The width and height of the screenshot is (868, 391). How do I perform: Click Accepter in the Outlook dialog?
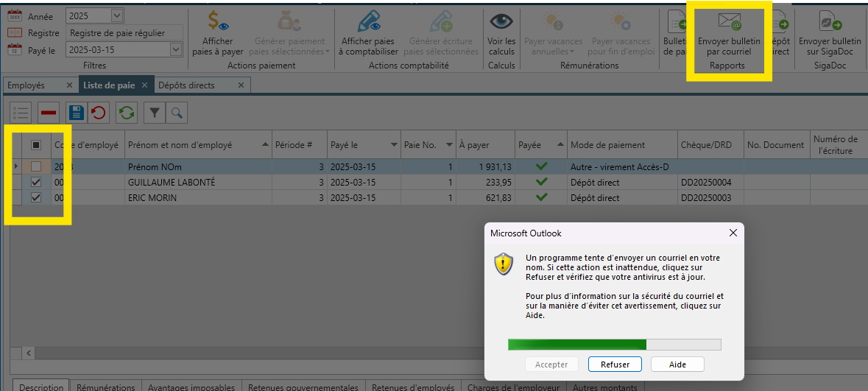click(x=552, y=364)
